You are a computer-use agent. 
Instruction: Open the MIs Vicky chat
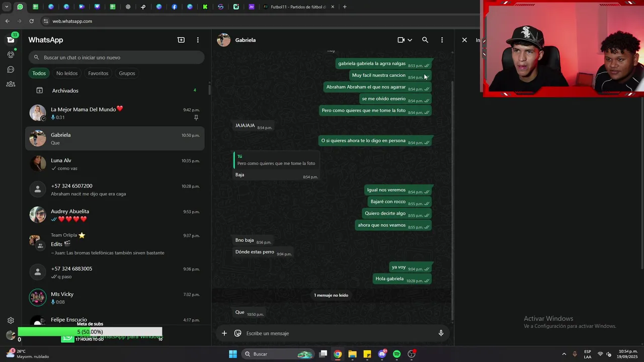pos(115,298)
